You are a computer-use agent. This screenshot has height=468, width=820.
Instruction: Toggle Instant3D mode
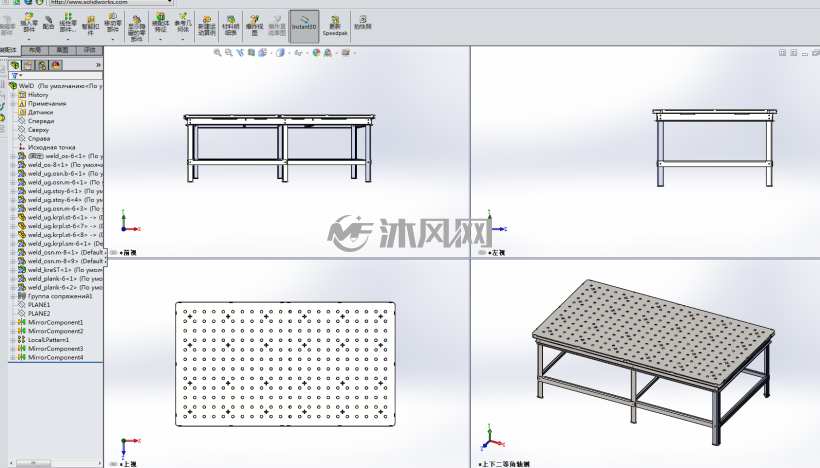[x=304, y=26]
